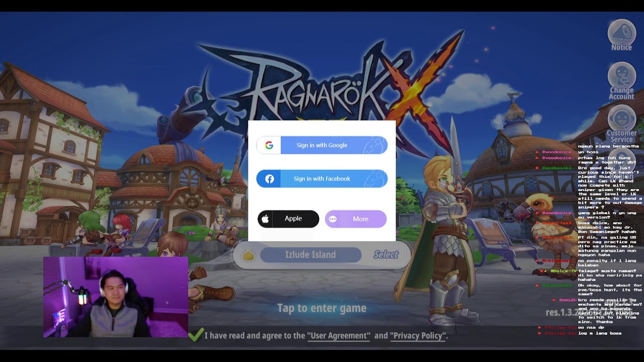Tap to enter game text
Viewport: 644px width, 362px height.
[322, 308]
